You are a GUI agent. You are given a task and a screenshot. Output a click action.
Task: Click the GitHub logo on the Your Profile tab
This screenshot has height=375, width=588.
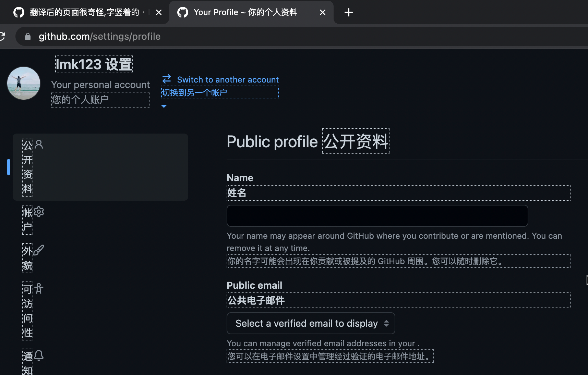point(183,12)
